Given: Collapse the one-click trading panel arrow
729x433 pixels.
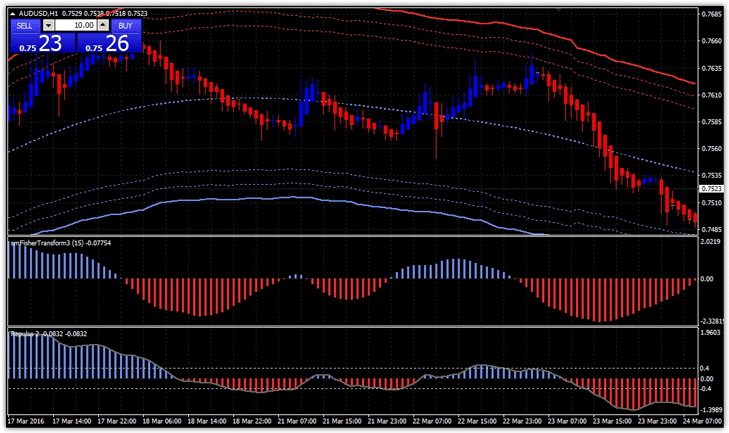Looking at the screenshot, I should pos(12,13).
